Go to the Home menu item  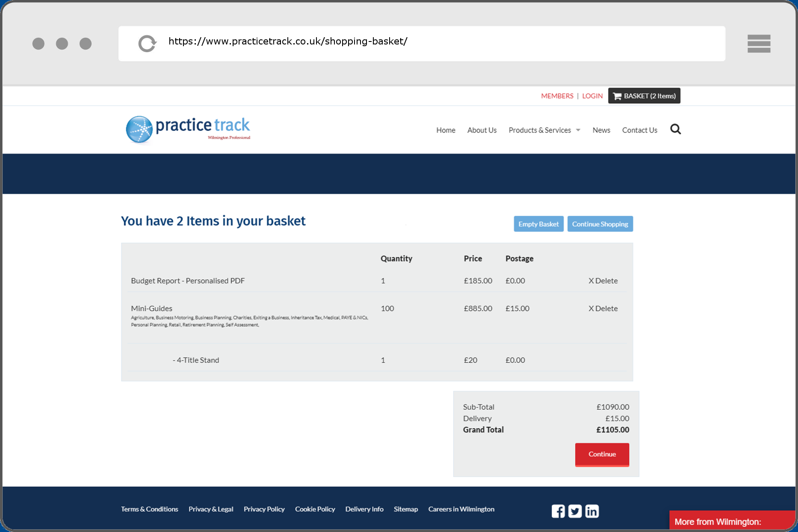point(446,130)
